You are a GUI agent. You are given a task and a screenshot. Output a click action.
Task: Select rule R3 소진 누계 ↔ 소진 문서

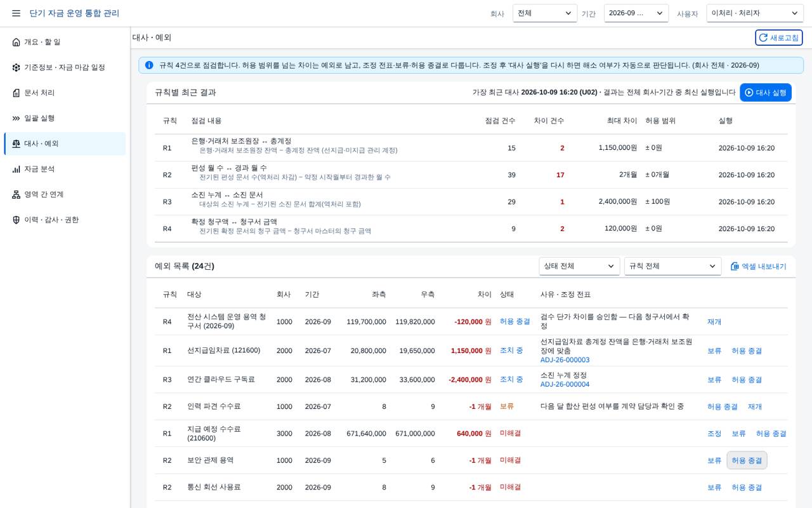pos(471,202)
